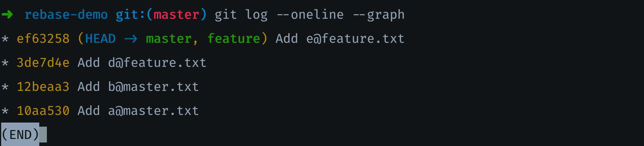Select commit hash 12beaa3

43,87
